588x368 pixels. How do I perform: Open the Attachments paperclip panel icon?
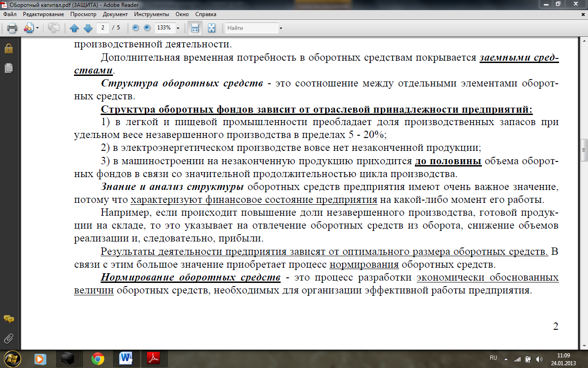(x=8, y=339)
